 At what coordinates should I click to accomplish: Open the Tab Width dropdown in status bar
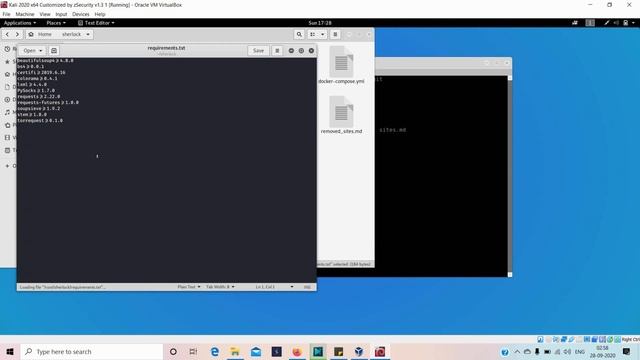(220, 287)
